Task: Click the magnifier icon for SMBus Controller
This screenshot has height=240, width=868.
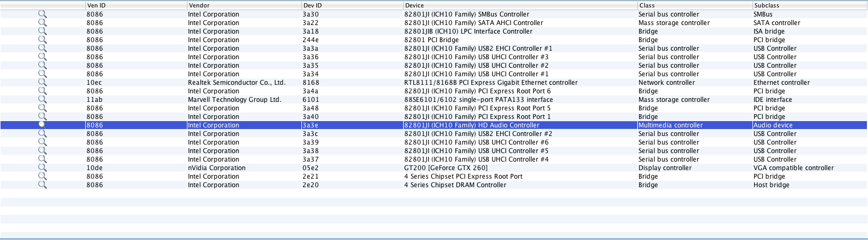Action: 42,14
